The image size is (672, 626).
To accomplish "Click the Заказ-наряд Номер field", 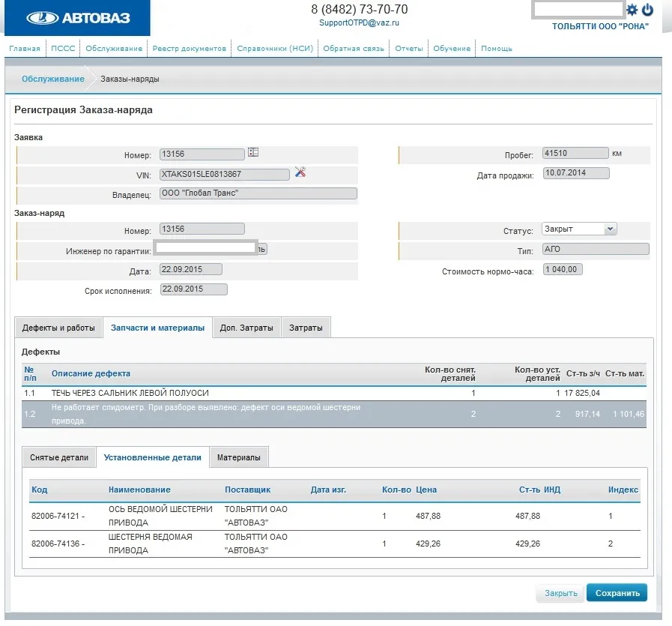I will (202, 229).
